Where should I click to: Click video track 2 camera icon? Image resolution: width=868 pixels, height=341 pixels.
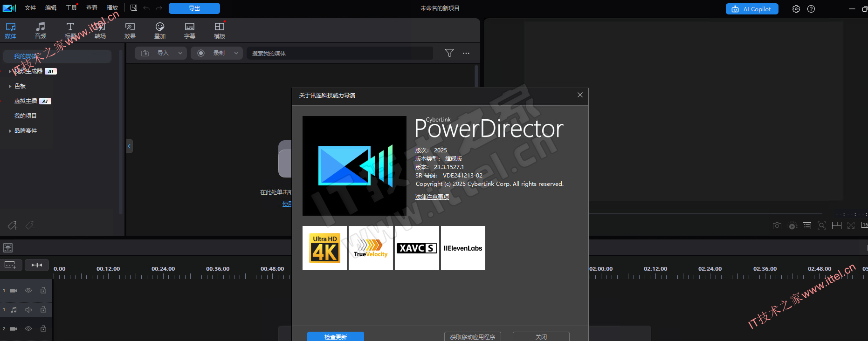tap(14, 328)
